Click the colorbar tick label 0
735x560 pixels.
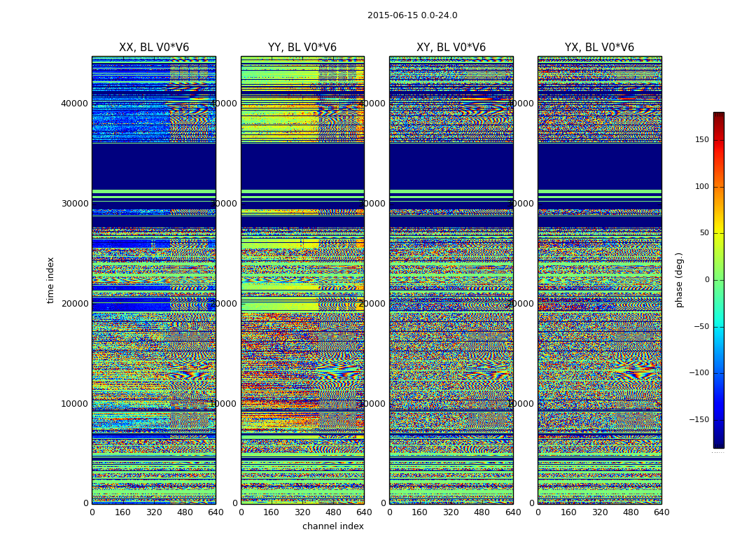tap(707, 280)
